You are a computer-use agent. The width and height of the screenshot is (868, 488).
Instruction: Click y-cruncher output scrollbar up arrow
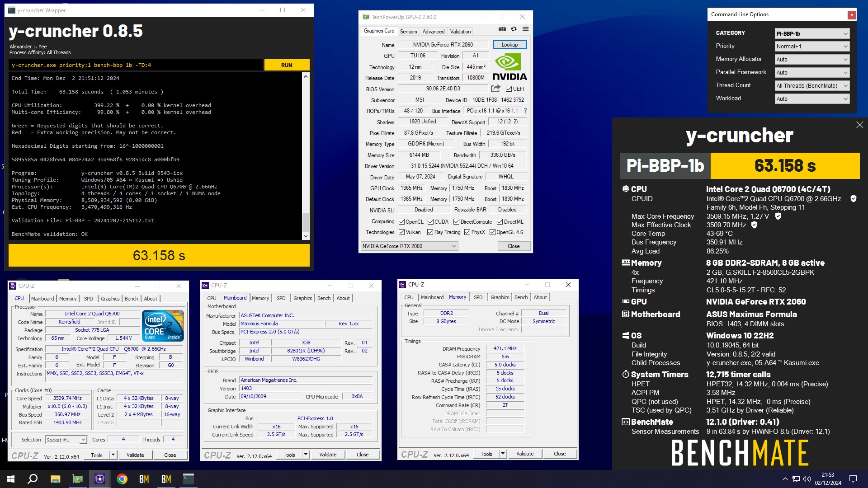click(306, 76)
